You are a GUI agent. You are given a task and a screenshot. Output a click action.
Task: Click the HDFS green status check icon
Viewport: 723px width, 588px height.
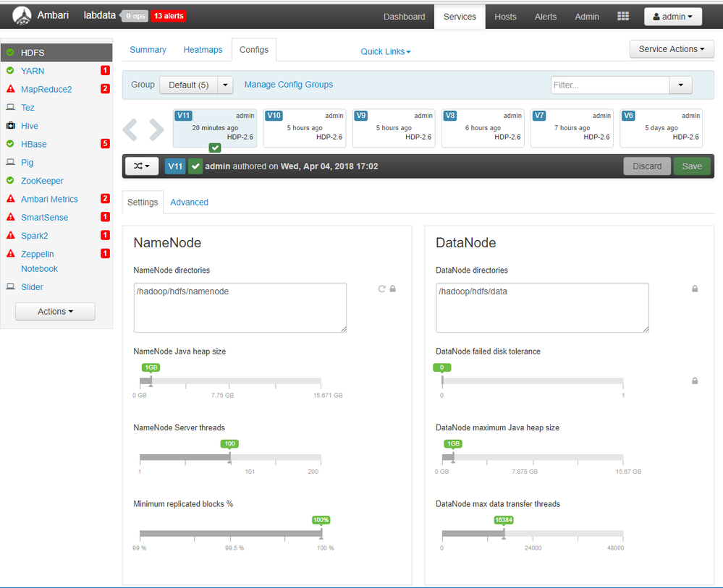click(x=10, y=53)
